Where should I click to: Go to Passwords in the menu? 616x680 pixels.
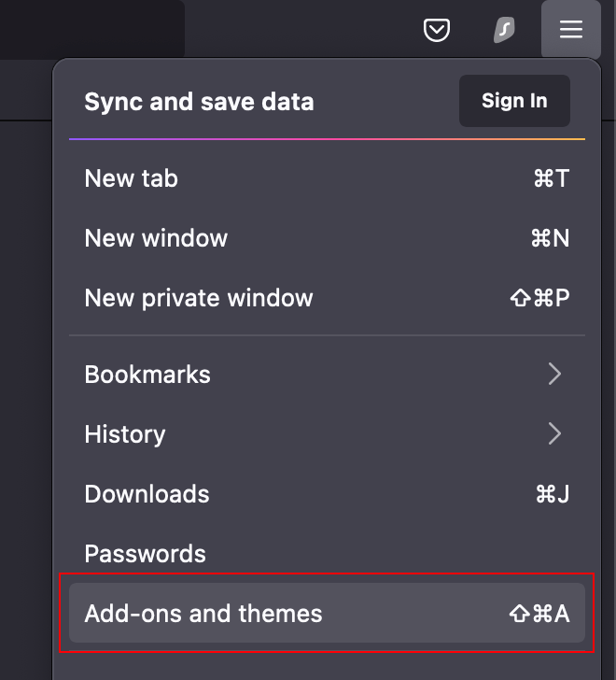[x=145, y=554]
